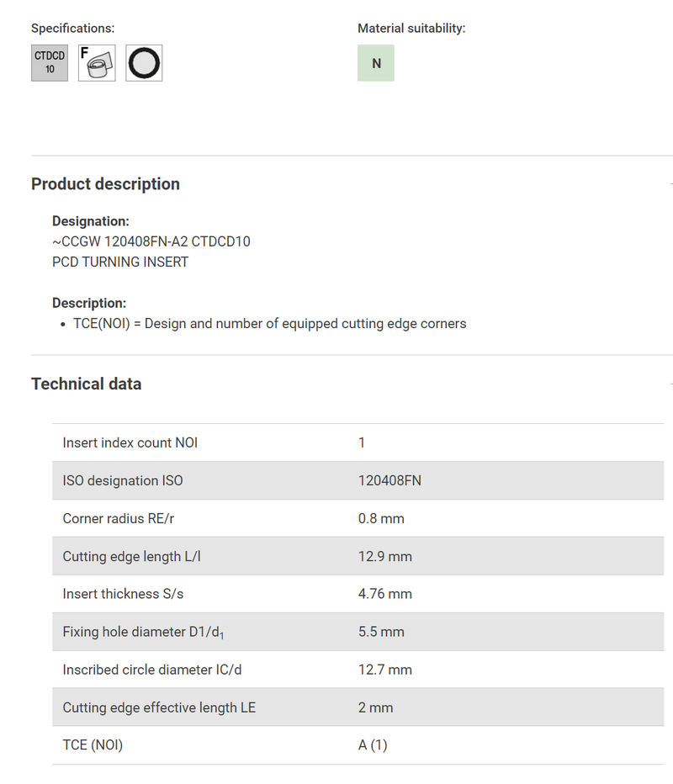Click the TCE (NOI) row label
The height and width of the screenshot is (784, 673).
coord(93,745)
